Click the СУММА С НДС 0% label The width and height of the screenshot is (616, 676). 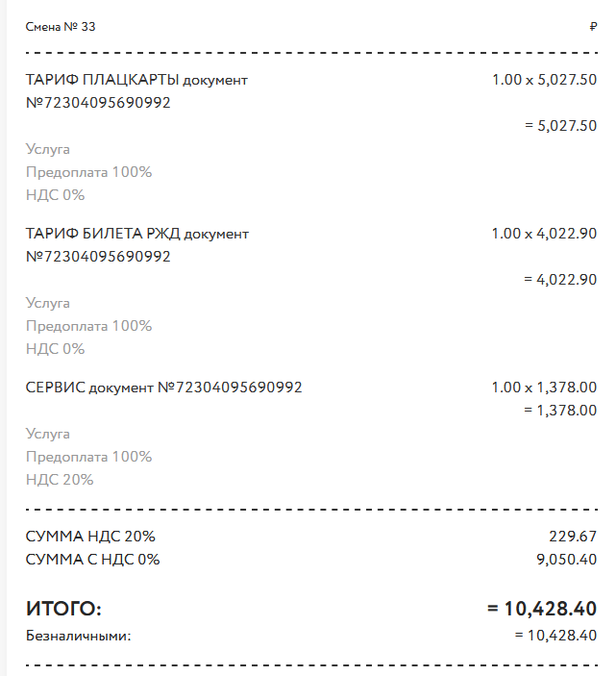92,560
